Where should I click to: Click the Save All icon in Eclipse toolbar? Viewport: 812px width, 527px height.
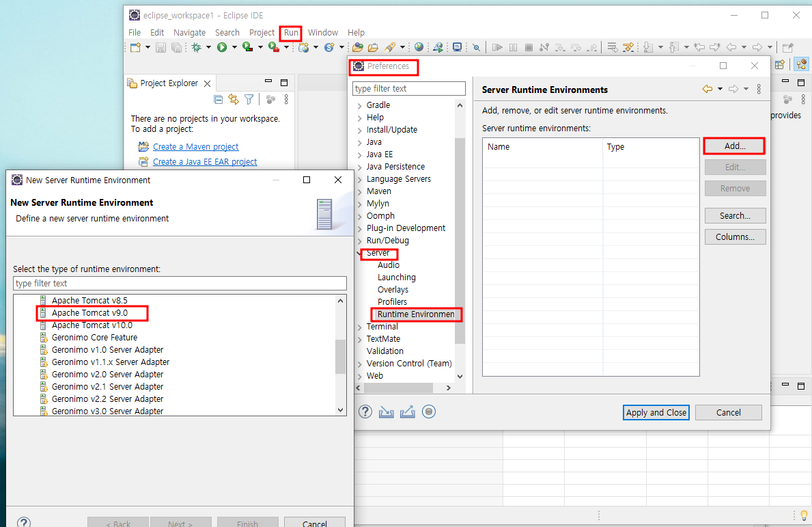(177, 48)
